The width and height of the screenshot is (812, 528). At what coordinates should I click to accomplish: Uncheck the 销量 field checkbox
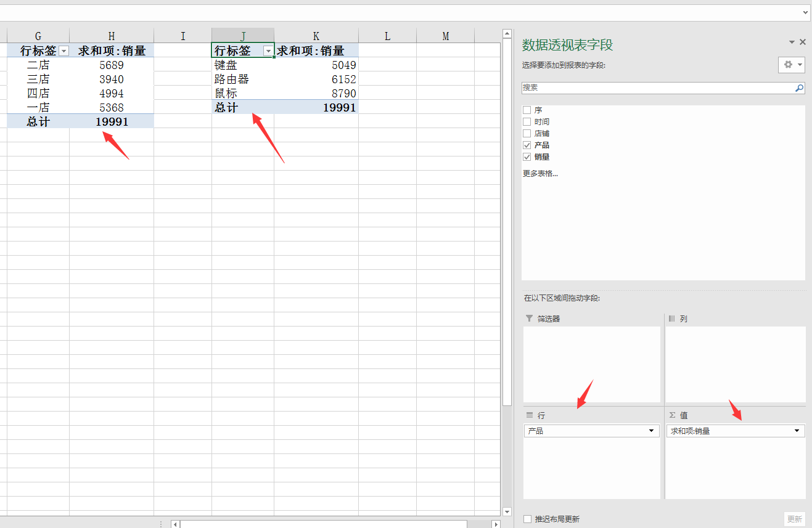527,156
